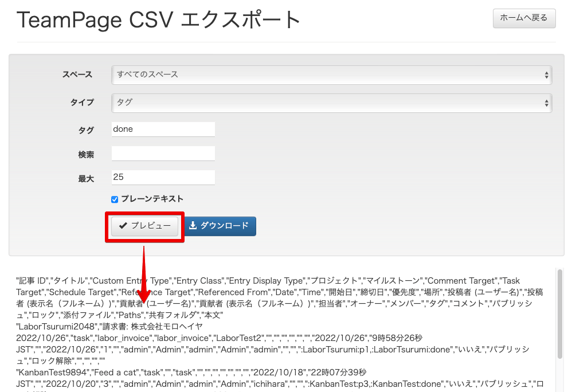Click the TeamPage CSV エクスポート heading
The image size is (572, 392).
pyautogui.click(x=158, y=19)
